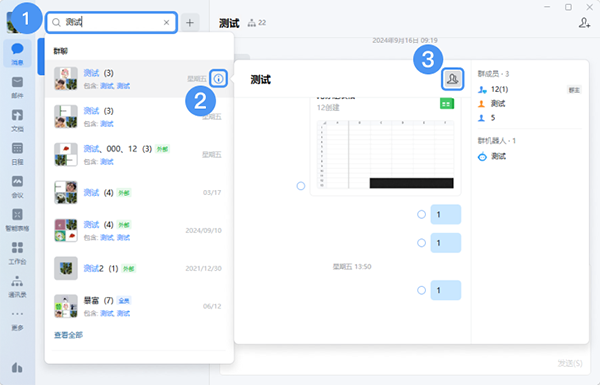This screenshot has height=385, width=600.
Task: Open the 测试 (4) group dated 03/17
Action: click(139, 192)
